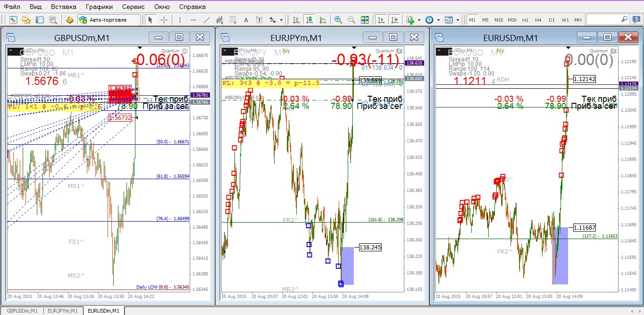Open the Strategy Tester icon

[53, 20]
